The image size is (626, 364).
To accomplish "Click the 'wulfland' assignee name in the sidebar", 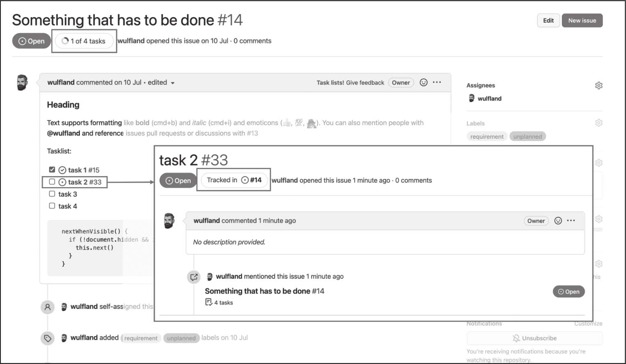I will coord(490,99).
